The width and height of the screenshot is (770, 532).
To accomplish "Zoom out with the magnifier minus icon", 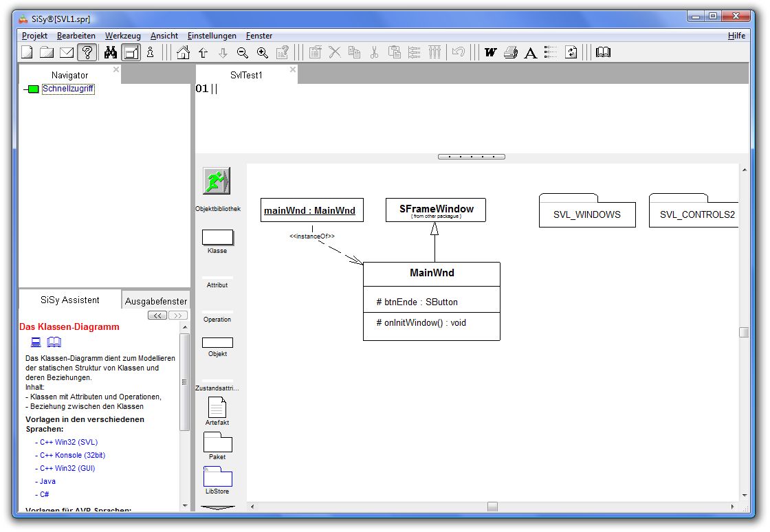I will [x=243, y=52].
